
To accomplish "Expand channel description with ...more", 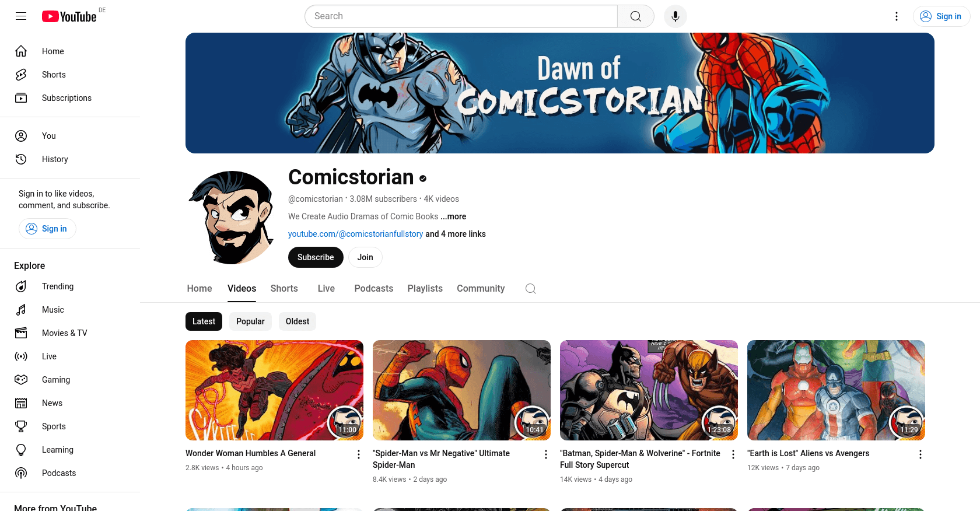I will point(453,216).
